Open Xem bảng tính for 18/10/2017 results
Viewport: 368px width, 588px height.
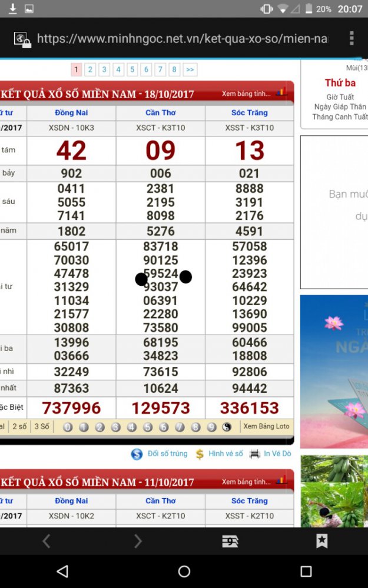(246, 93)
